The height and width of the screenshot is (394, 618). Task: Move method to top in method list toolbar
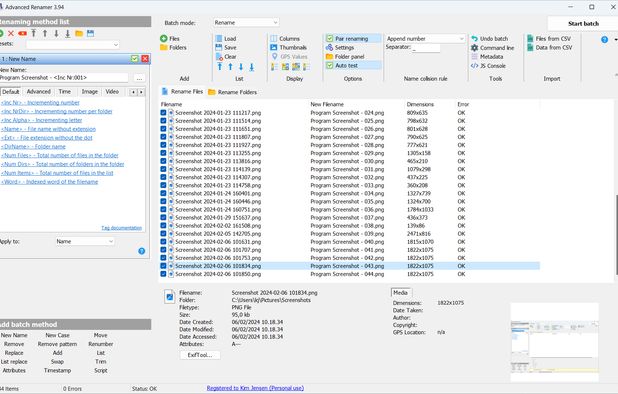coord(34,33)
